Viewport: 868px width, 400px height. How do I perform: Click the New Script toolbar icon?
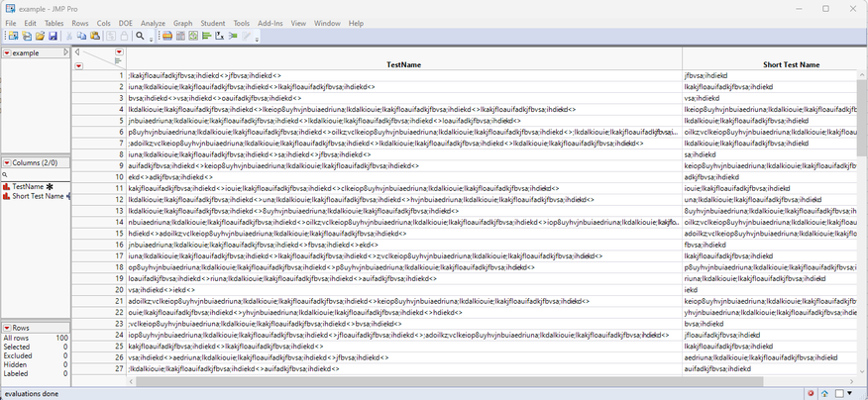pyautogui.click(x=27, y=36)
